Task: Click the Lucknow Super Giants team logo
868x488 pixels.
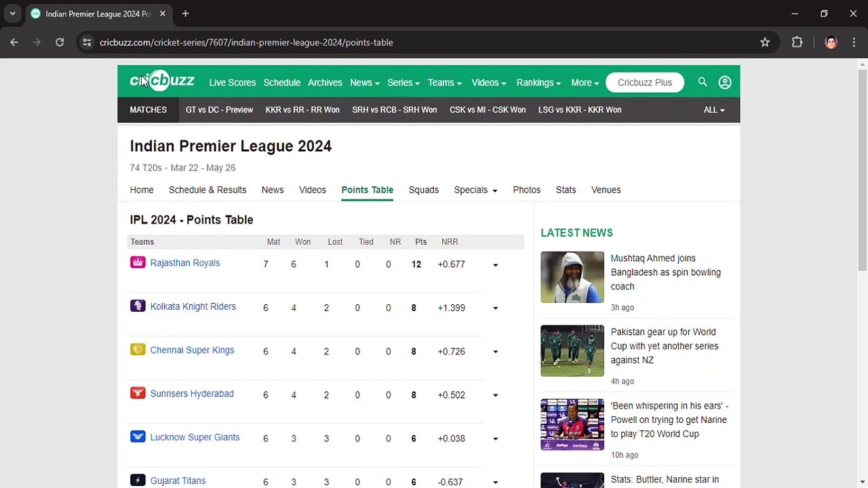Action: pos(138,436)
